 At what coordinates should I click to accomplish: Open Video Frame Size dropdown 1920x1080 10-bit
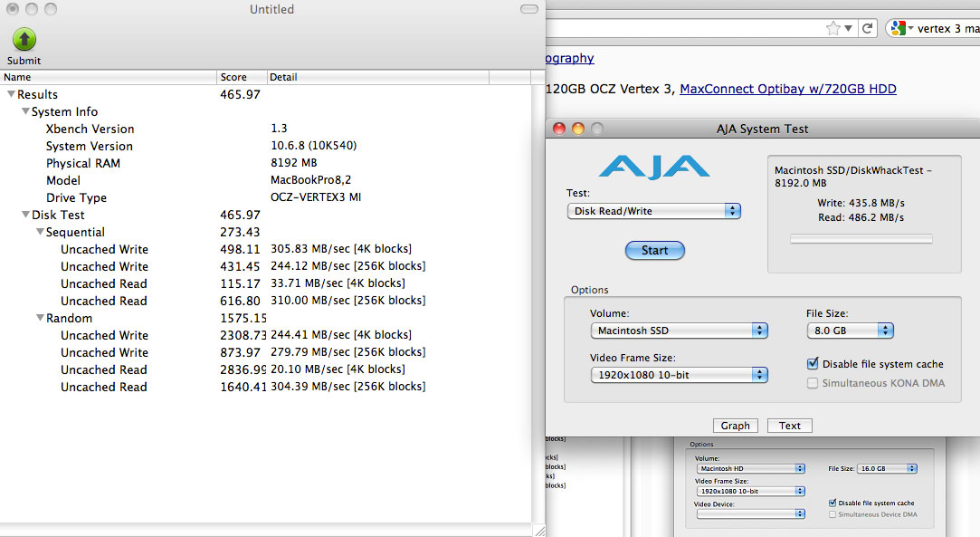click(680, 375)
